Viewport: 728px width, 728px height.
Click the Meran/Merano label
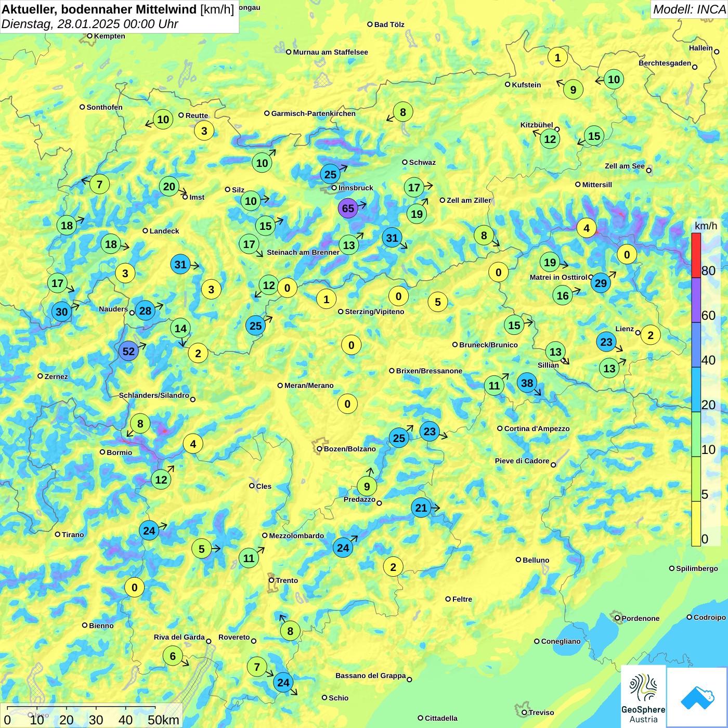point(309,385)
